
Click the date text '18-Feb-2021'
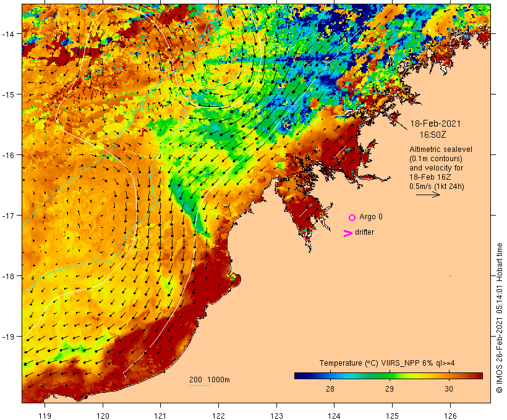[x=435, y=124]
